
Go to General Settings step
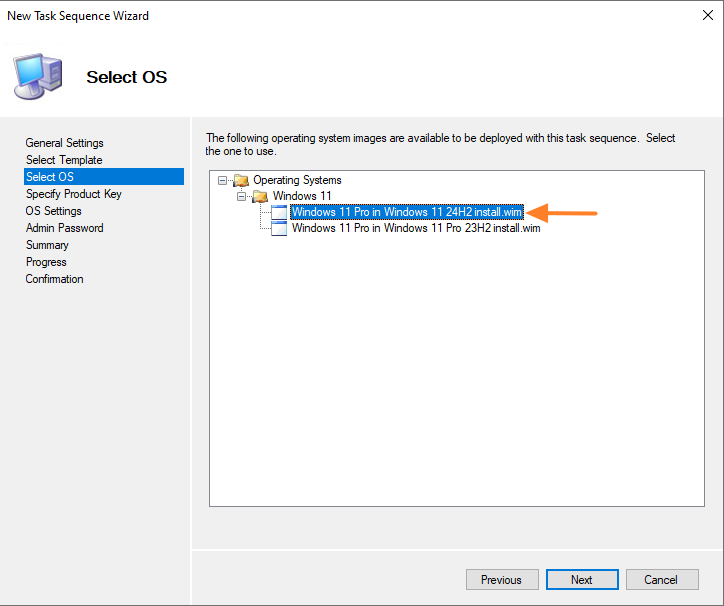click(64, 143)
